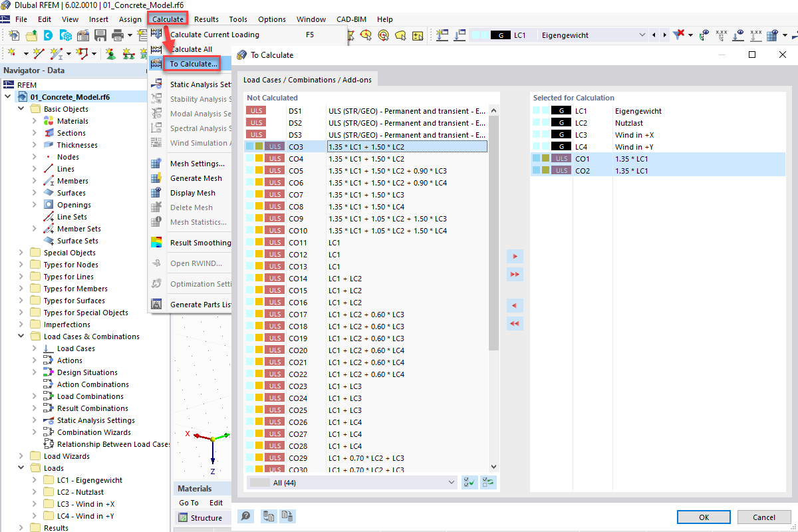Open the load case Eigengewicht dropdown
Screen dimensions: 798x532
(642, 35)
